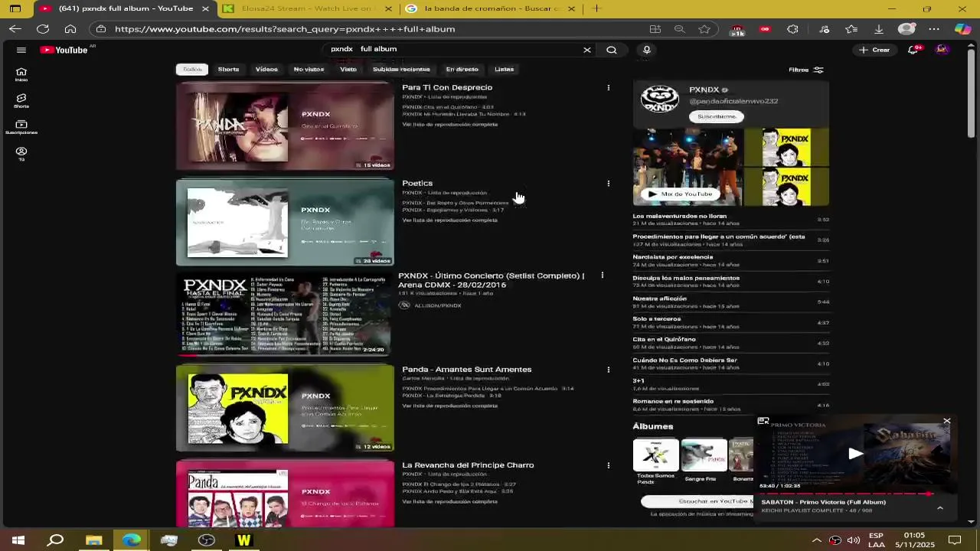
Task: Open the browser favorites list icon
Action: pyautogui.click(x=851, y=29)
